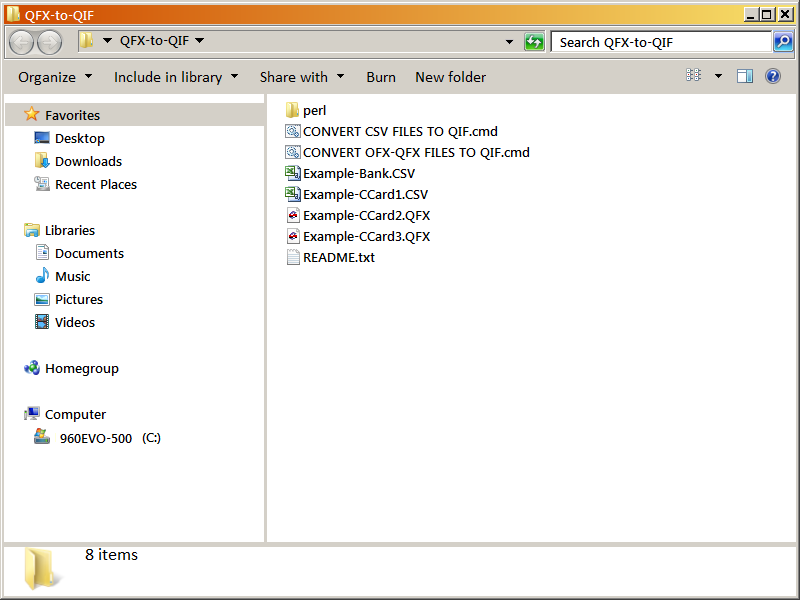Select the Example-CCard2.QFX file icon
This screenshot has height=600, width=800.
(x=293, y=215)
